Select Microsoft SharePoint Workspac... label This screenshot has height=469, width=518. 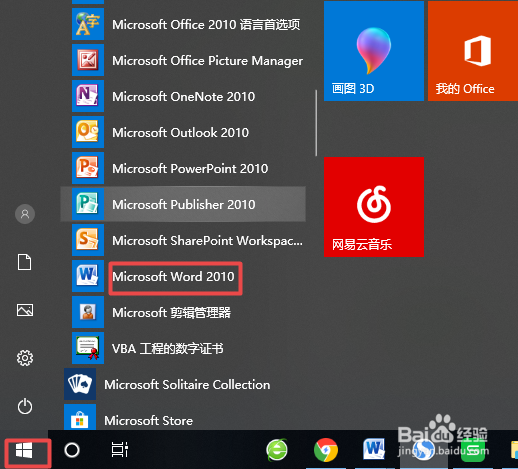tap(207, 241)
